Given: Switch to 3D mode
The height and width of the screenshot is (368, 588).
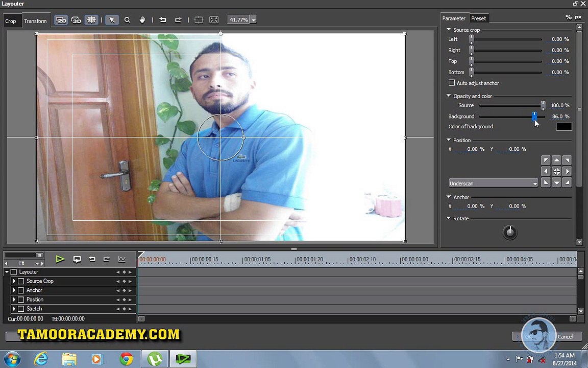Looking at the screenshot, I should click(x=76, y=20).
